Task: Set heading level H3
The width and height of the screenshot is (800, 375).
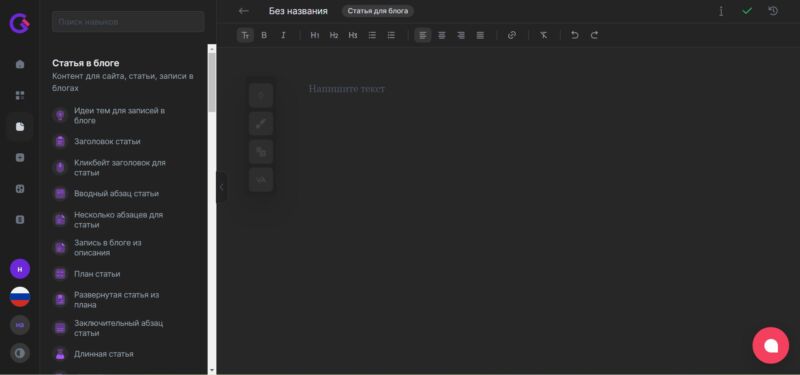Action: pyautogui.click(x=353, y=35)
